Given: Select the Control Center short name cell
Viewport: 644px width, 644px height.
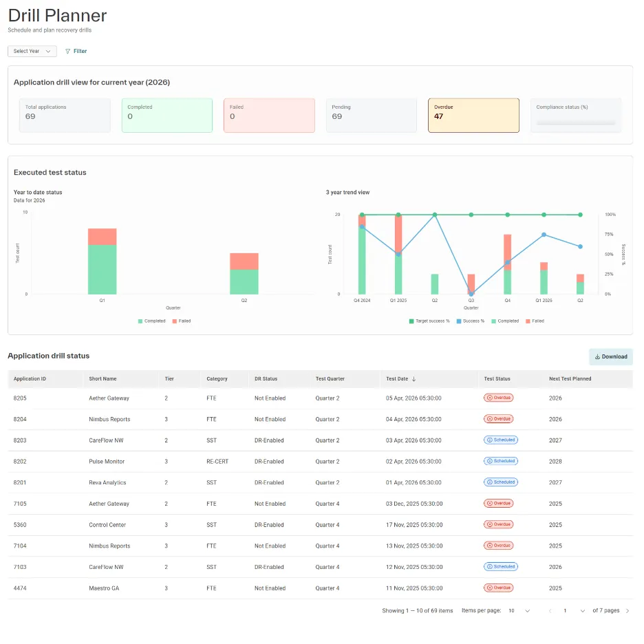Looking at the screenshot, I should coord(107,525).
